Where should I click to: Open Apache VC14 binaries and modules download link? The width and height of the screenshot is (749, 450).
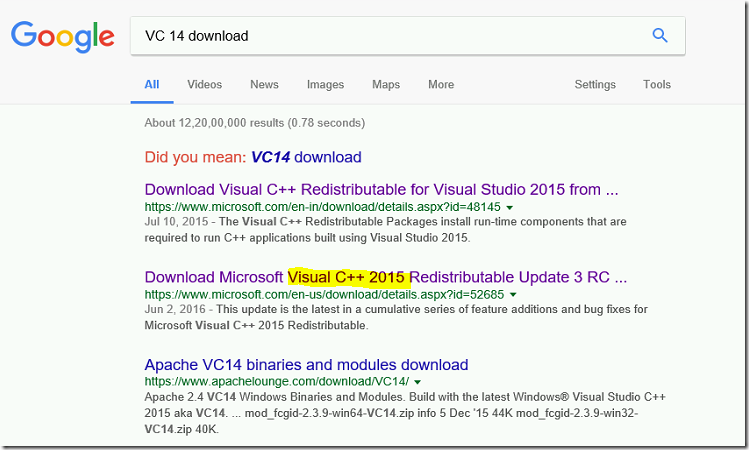306,364
